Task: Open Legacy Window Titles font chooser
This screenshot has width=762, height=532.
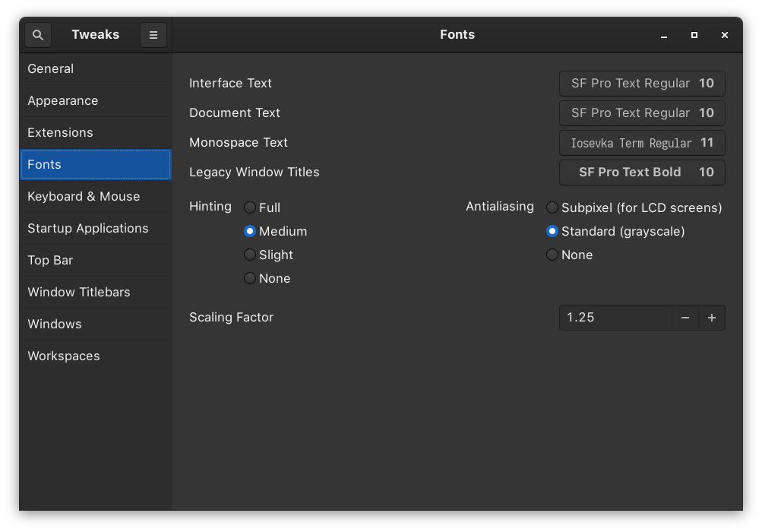Action: click(x=642, y=173)
